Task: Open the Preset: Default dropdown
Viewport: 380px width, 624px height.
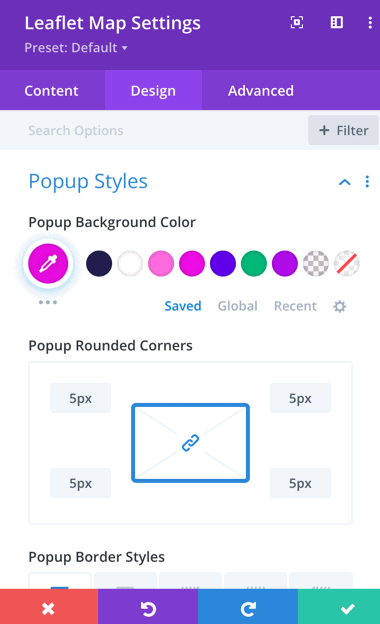Action: 76,48
